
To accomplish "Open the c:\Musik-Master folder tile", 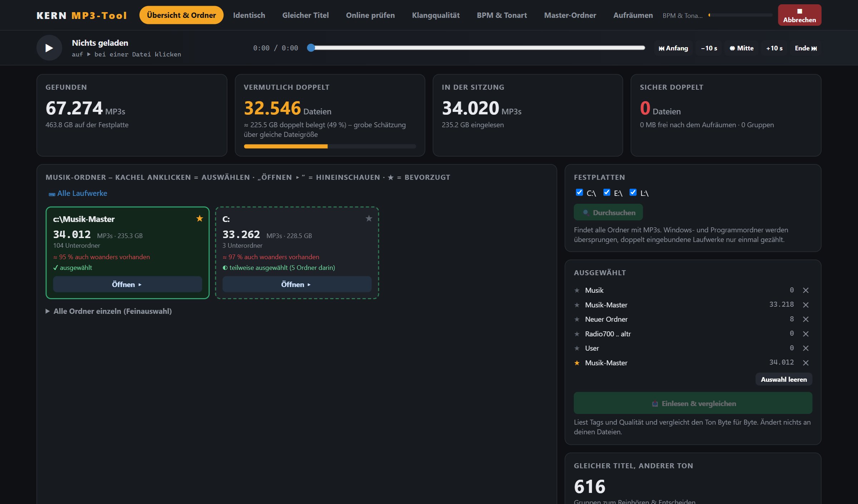I will click(x=128, y=285).
